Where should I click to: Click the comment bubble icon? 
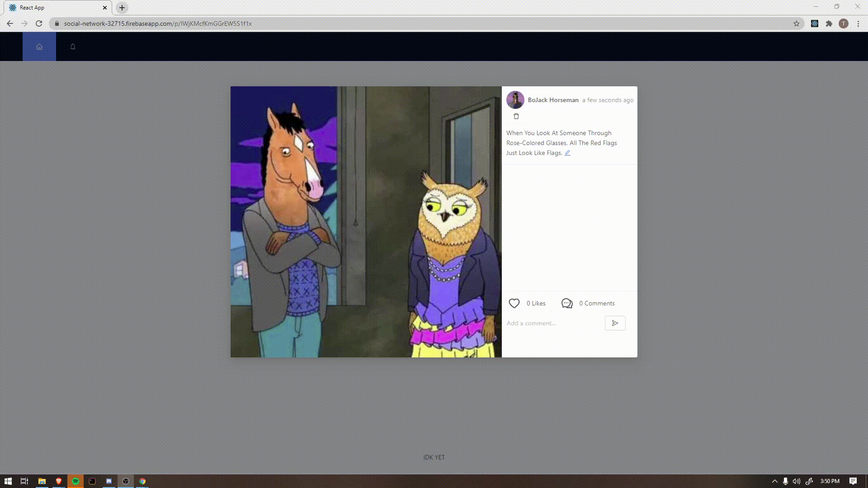pos(567,303)
